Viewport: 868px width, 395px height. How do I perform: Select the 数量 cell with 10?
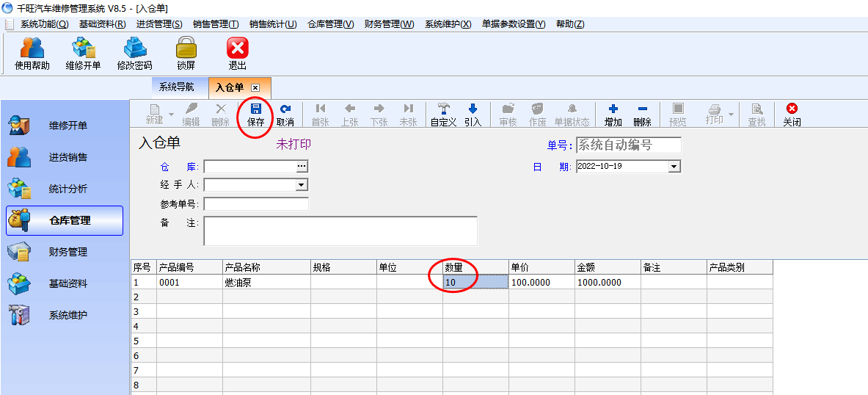coord(475,283)
